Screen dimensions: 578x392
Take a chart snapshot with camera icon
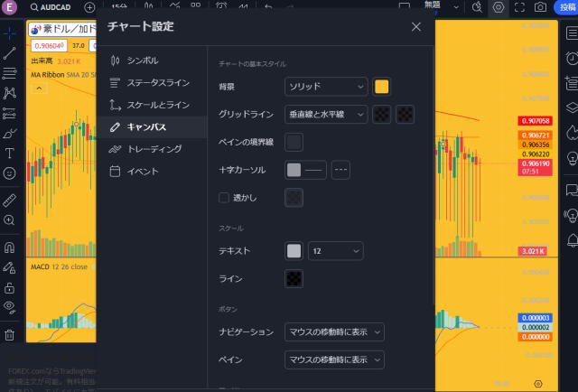click(x=540, y=7)
